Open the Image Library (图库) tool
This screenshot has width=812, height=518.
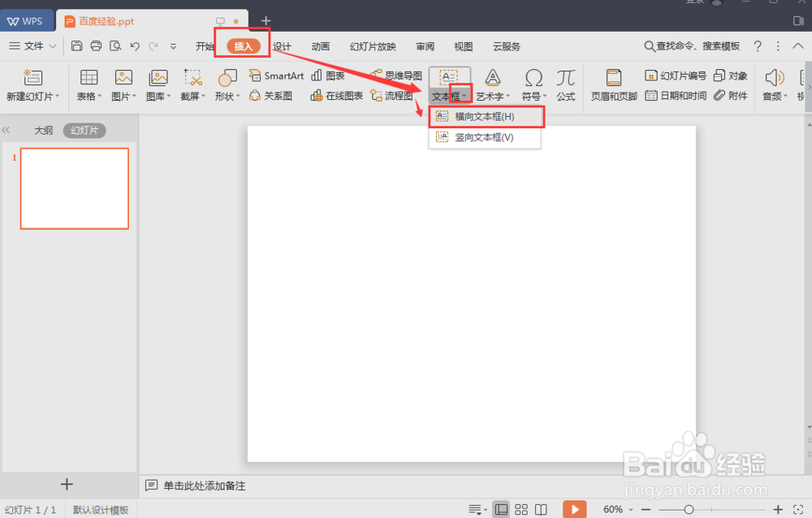[158, 84]
